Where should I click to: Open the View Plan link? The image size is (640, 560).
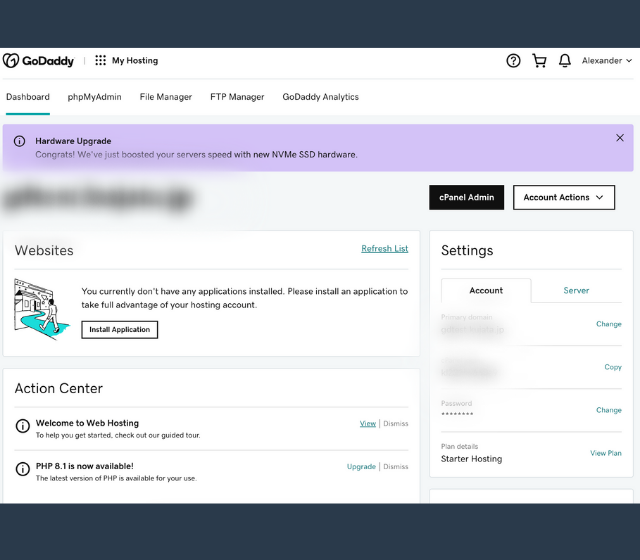[605, 453]
